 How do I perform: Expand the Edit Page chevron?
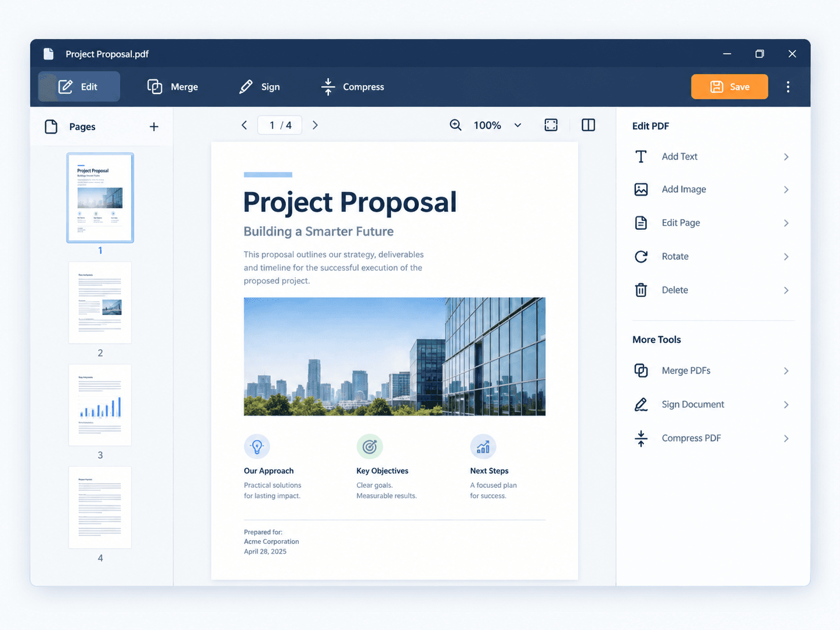point(786,223)
